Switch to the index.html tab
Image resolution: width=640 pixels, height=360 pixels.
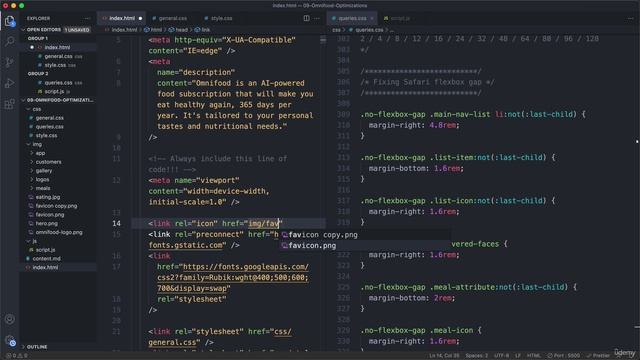[x=122, y=18]
